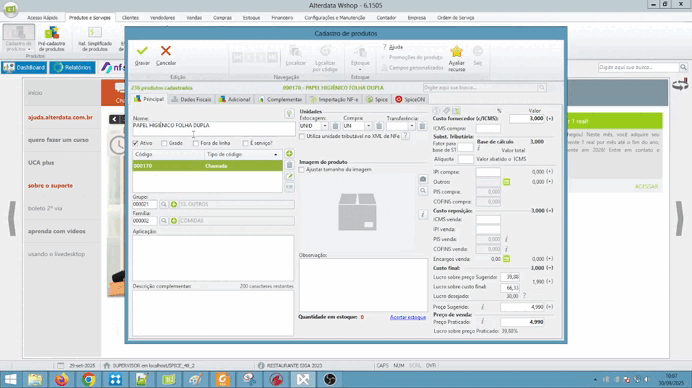Open sobre o suporte sidebar link
692x388 pixels.
(x=50, y=185)
